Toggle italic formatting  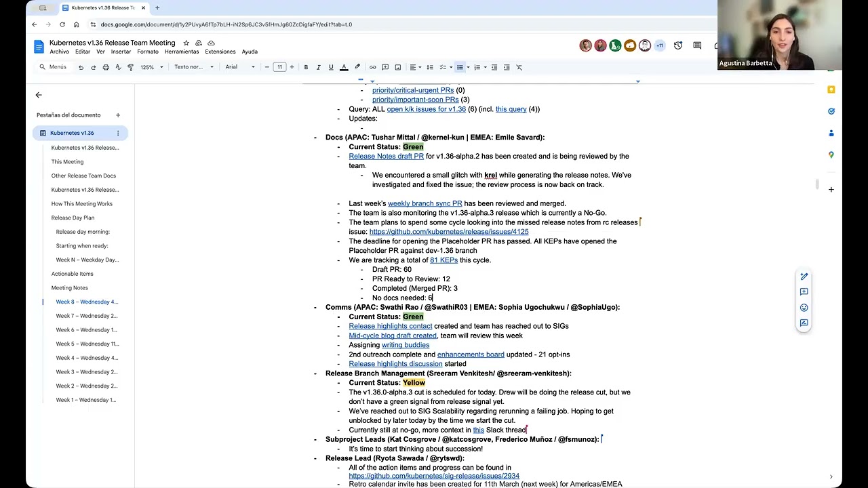click(318, 67)
